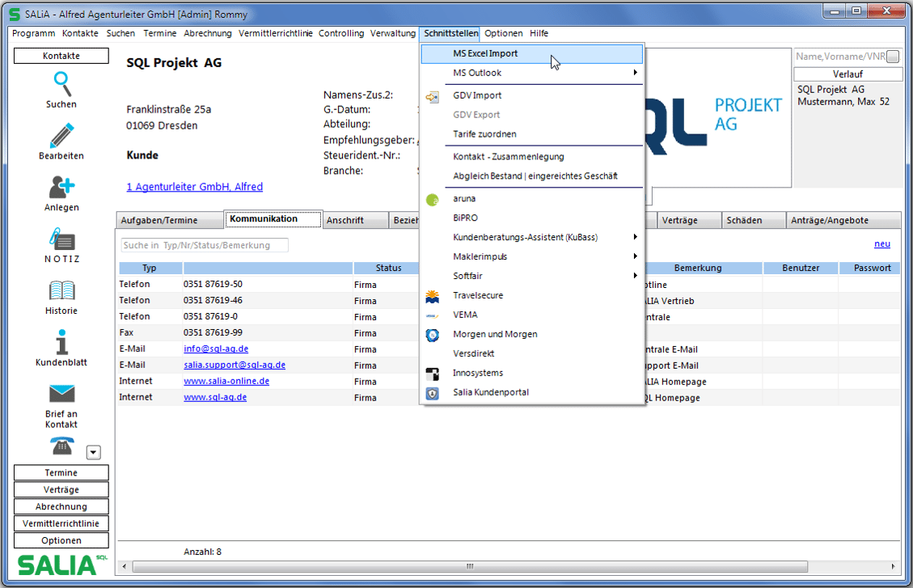Open the Controlling menu
The image size is (913, 588).
(341, 33)
